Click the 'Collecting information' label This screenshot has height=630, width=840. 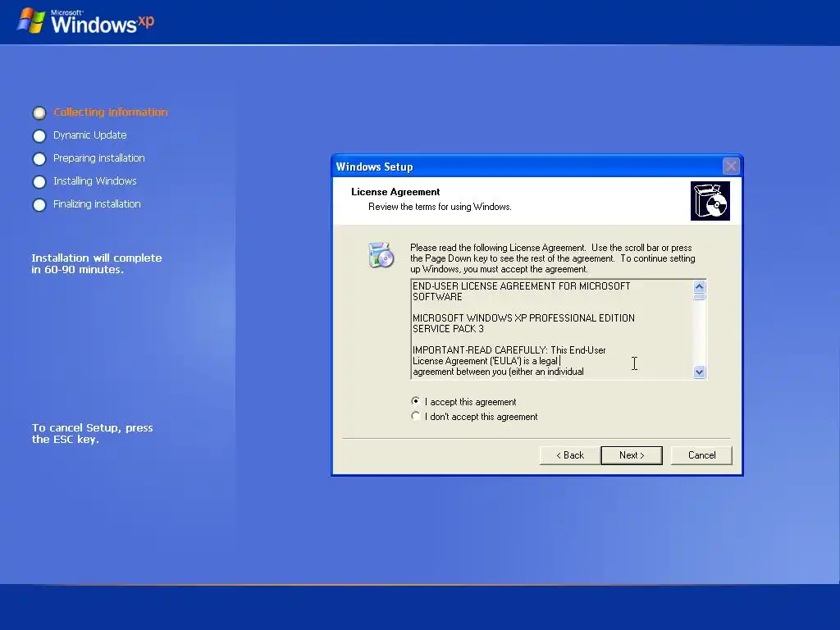click(111, 112)
